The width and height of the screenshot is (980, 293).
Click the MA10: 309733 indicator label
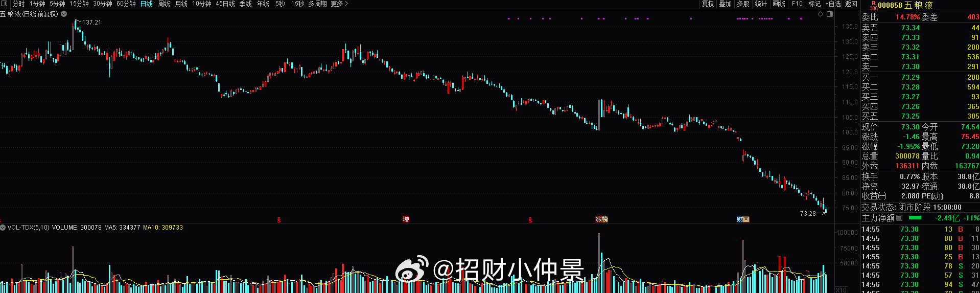coord(163,228)
